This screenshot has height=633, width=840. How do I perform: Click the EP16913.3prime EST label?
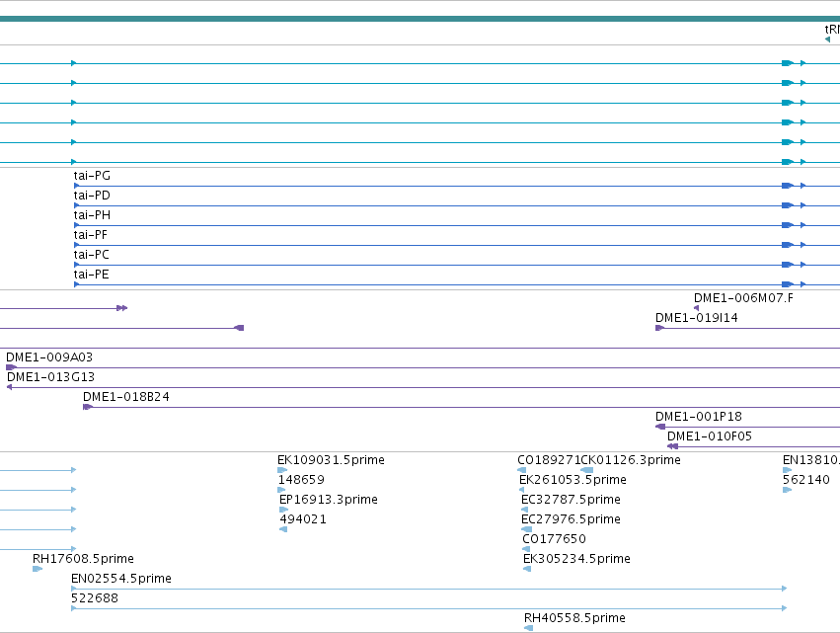329,500
